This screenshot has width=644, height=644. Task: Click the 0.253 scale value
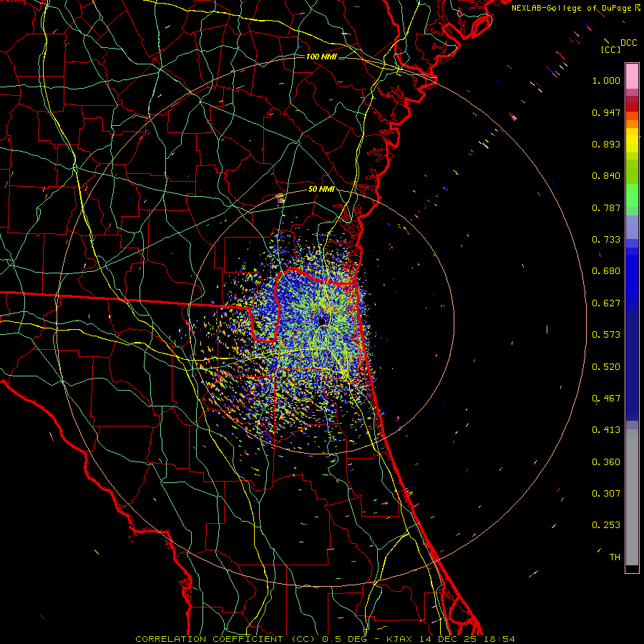pos(606,525)
